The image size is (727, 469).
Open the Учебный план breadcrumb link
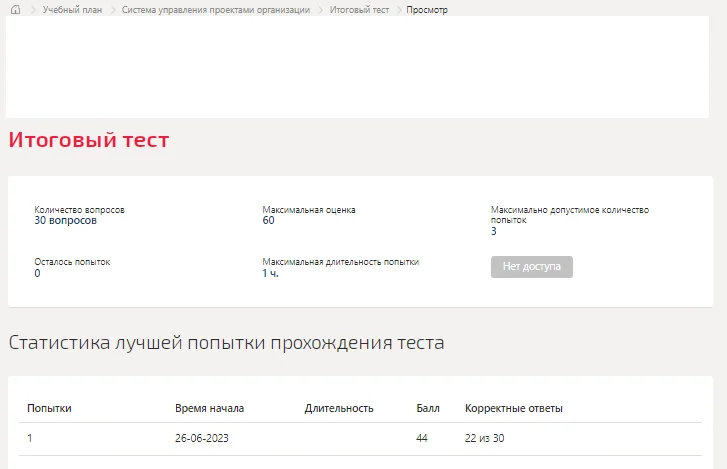[72, 10]
